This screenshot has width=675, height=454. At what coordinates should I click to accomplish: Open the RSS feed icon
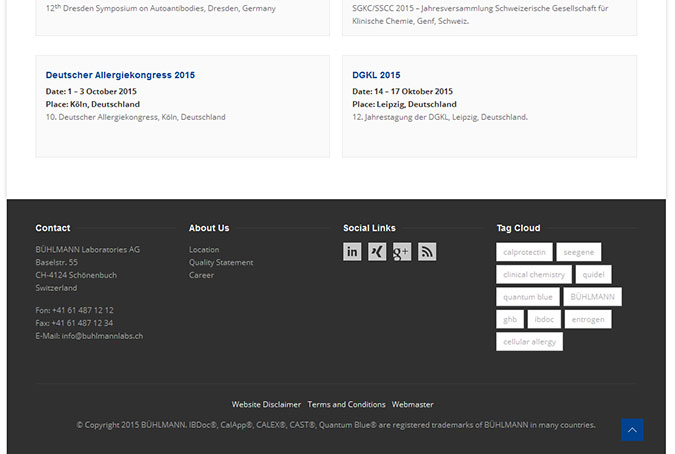[x=427, y=252]
